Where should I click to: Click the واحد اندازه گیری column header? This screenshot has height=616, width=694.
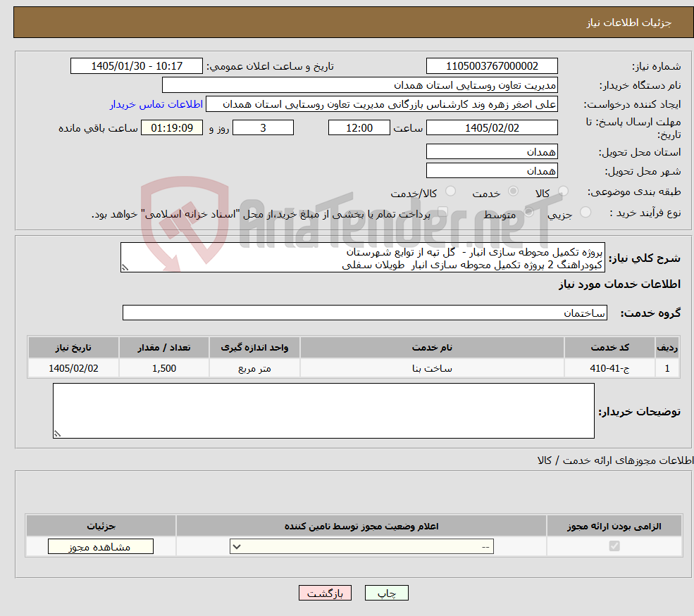[254, 348]
